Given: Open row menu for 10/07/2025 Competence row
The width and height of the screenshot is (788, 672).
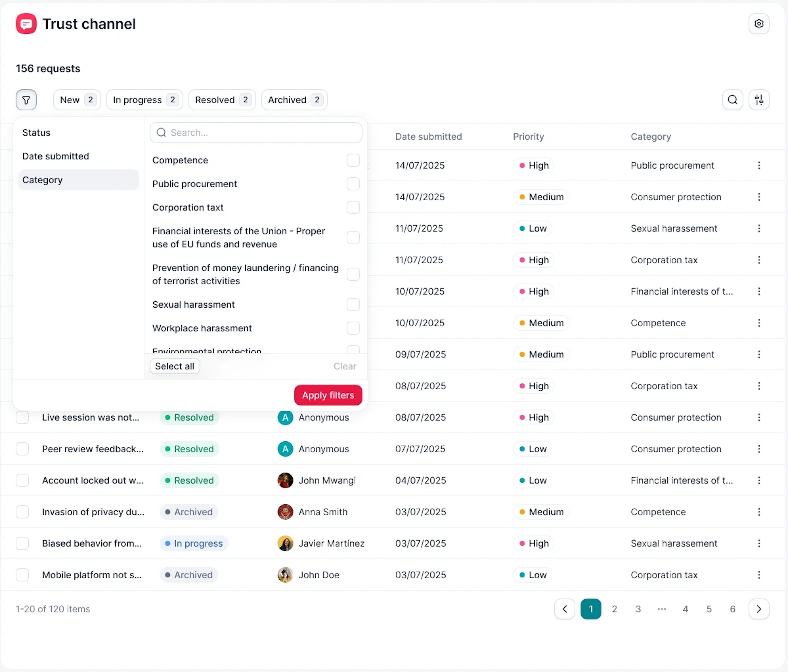Looking at the screenshot, I should coord(759,323).
